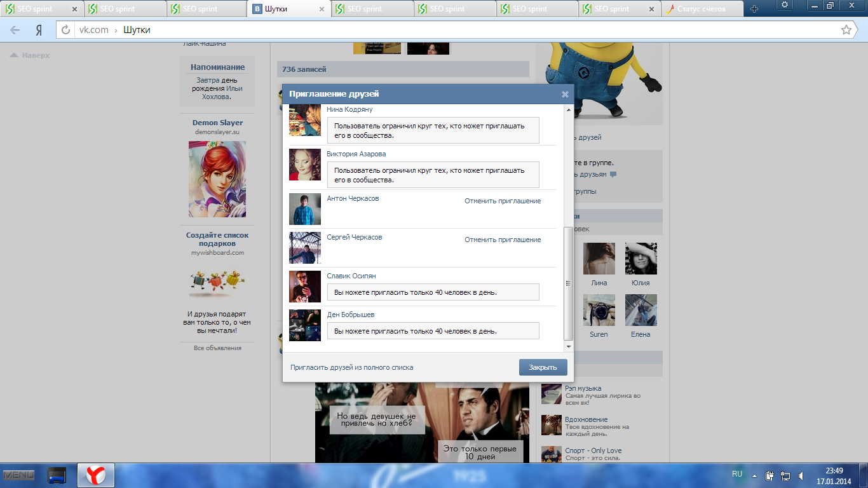Click the 736 записей header
Image resolution: width=868 pixels, height=488 pixels.
coord(403,69)
